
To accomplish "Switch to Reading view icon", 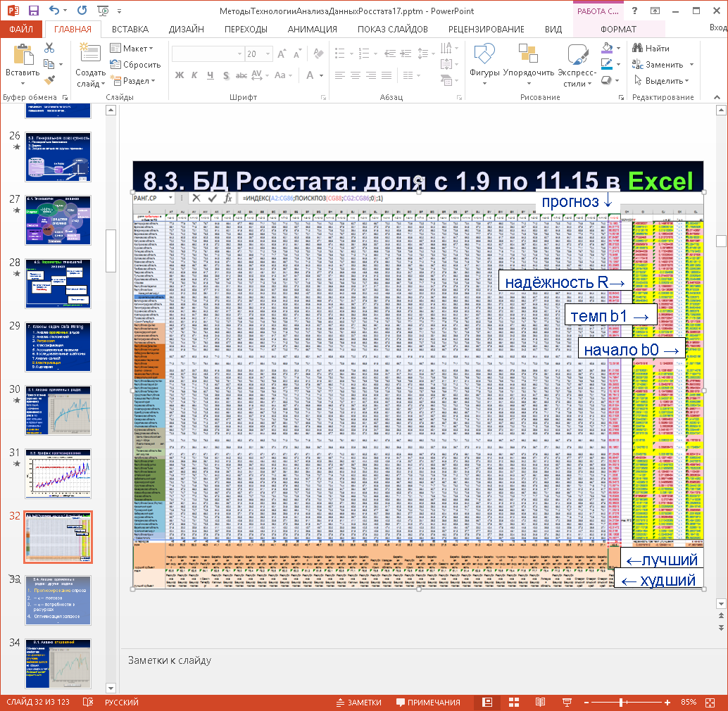I will pos(541,702).
